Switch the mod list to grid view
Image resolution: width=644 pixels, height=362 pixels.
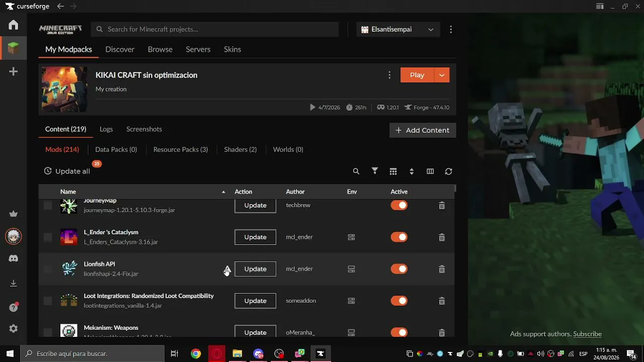pos(393,171)
